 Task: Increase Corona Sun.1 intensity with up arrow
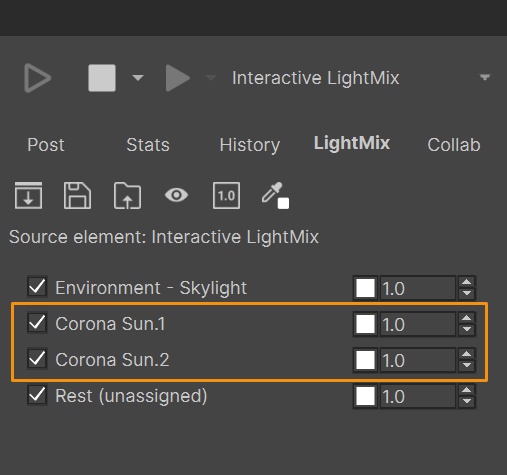(x=467, y=318)
